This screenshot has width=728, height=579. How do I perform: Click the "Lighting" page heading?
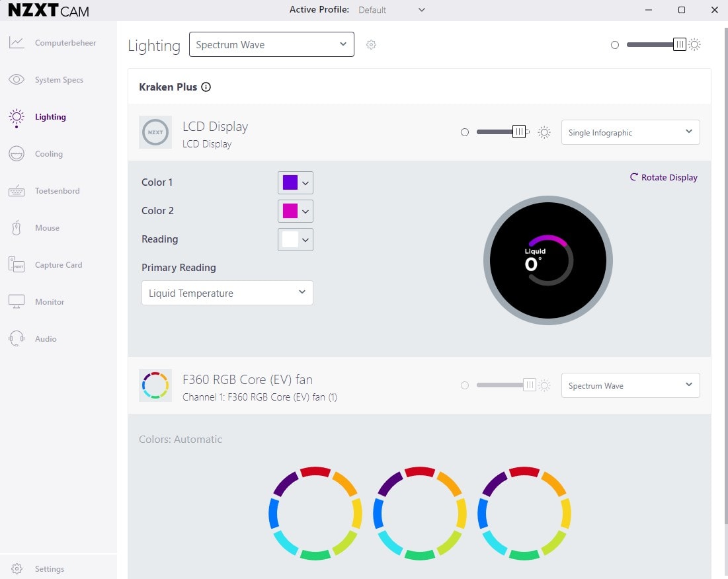pyautogui.click(x=154, y=46)
